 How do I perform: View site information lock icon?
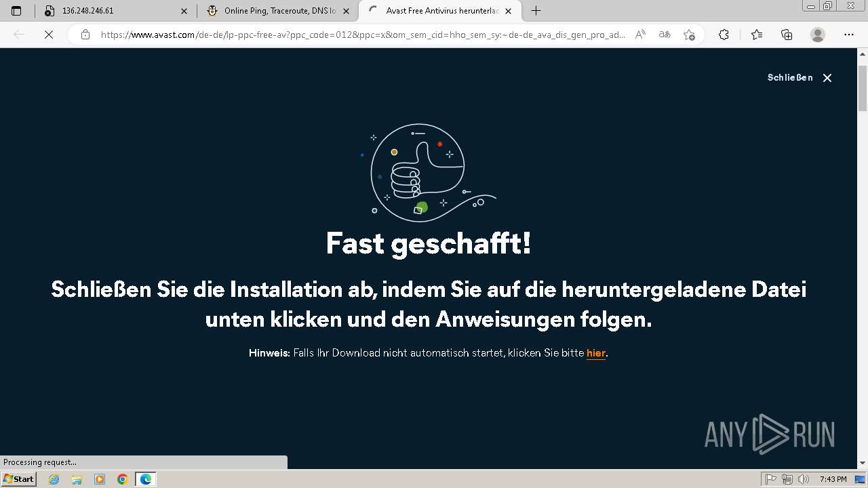(85, 35)
